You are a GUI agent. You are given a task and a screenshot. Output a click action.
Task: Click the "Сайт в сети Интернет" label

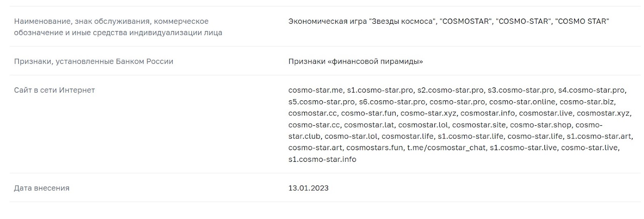coord(54,90)
